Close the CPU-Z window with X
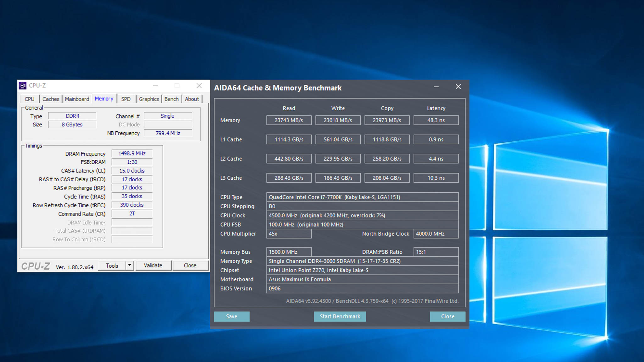Image resolution: width=644 pixels, height=362 pixels. (x=199, y=85)
